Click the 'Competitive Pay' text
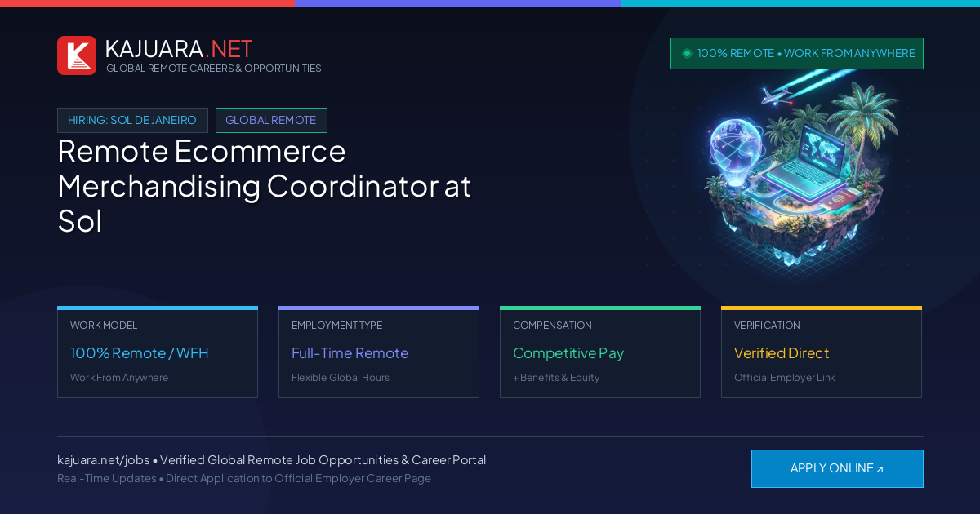Viewport: 980px width, 514px height. tap(568, 353)
